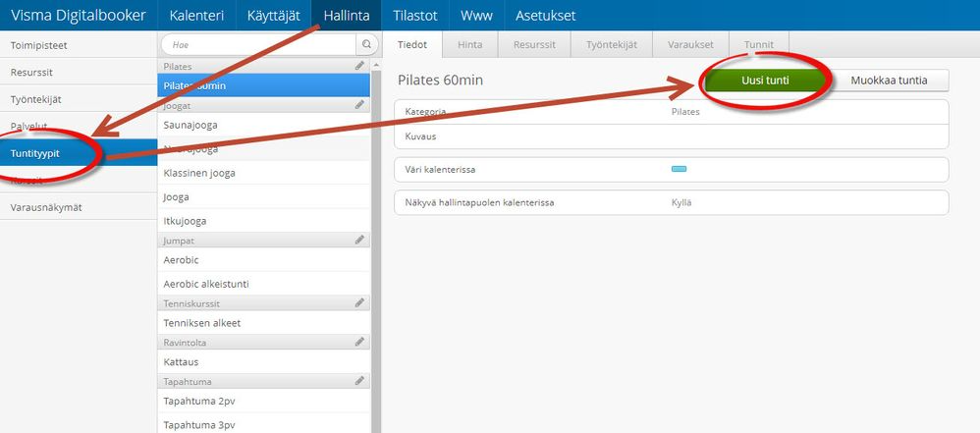Open the Kalenteri menu
This screenshot has height=433, width=980.
pos(196,16)
